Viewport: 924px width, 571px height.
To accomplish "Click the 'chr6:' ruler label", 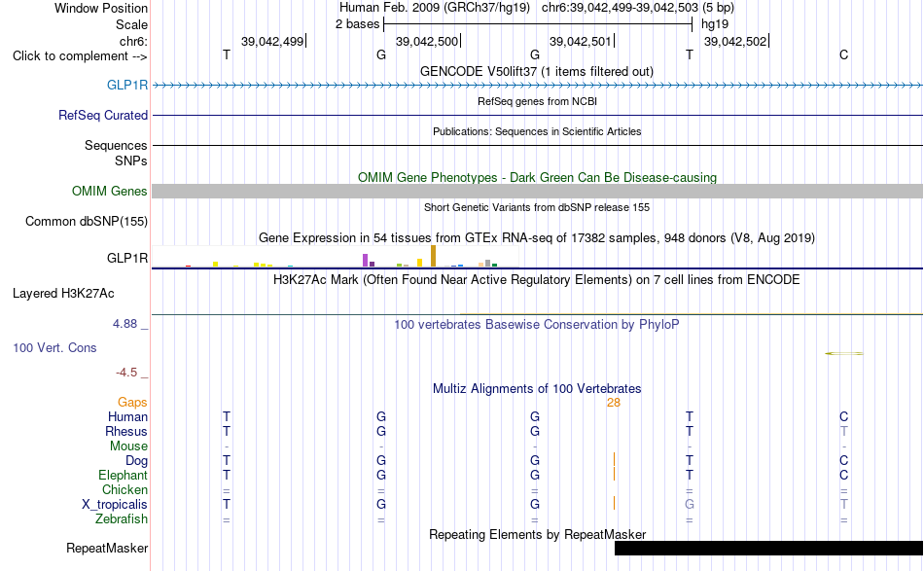I will (133, 41).
